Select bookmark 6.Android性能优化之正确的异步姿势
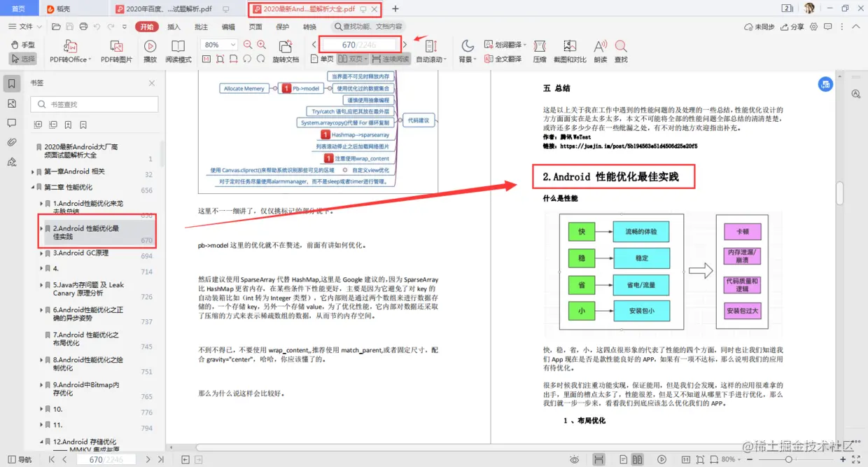This screenshot has width=868, height=467. (88, 314)
